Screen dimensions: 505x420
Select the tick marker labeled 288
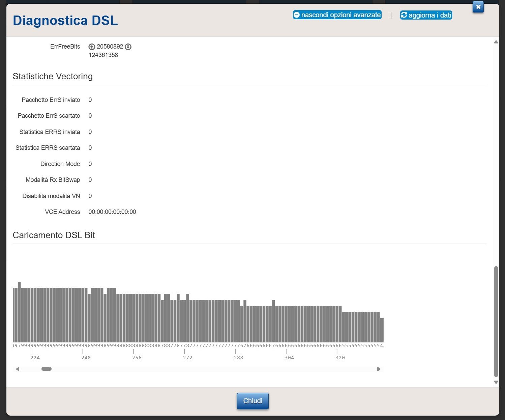pos(235,352)
